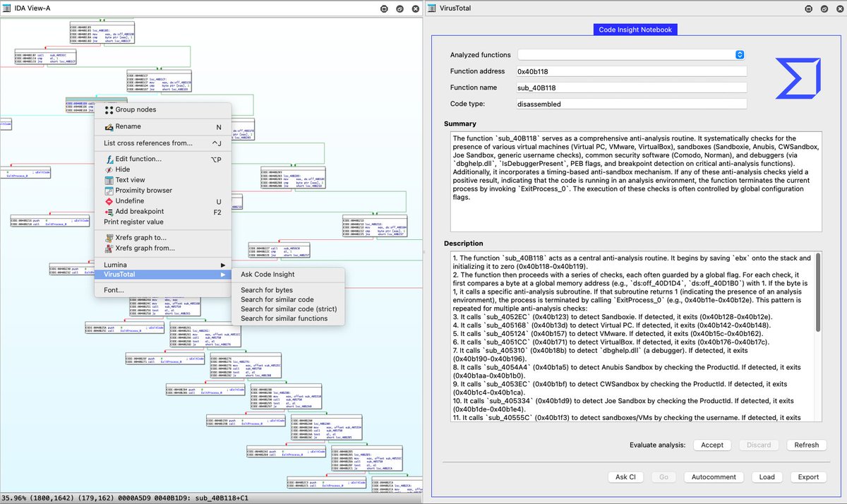Image resolution: width=847 pixels, height=504 pixels.
Task: Choose Group nodes in the context menu
Action: coord(163,109)
